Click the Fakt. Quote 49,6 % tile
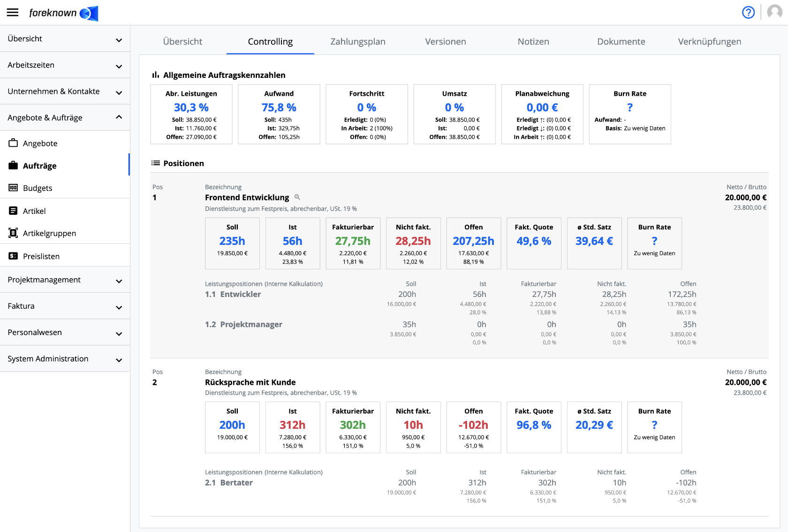This screenshot has height=532, width=788. (x=534, y=243)
